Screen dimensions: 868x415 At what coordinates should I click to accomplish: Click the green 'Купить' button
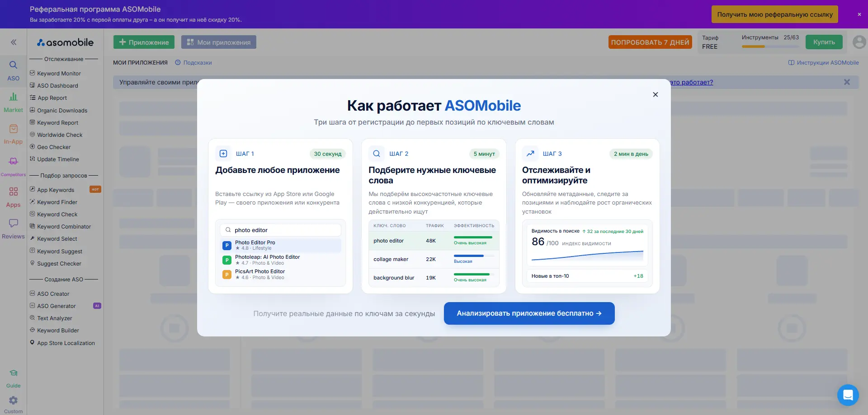click(824, 42)
